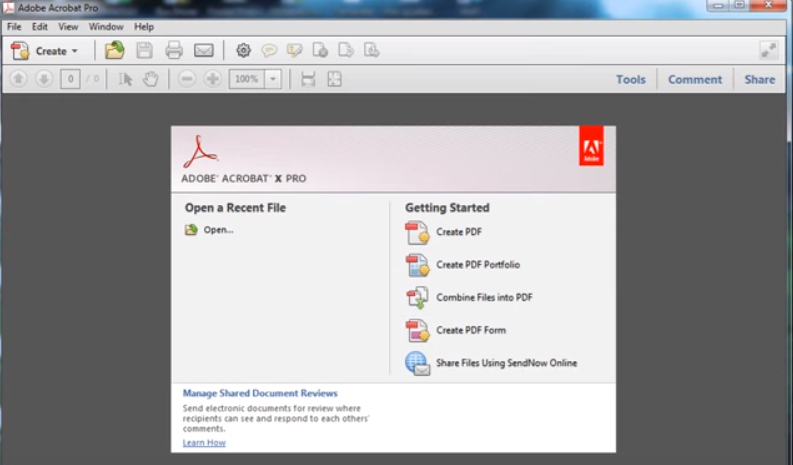Viewport: 793px width, 465px height.
Task: Click the Create PDF Portfolio icon
Action: click(x=417, y=265)
